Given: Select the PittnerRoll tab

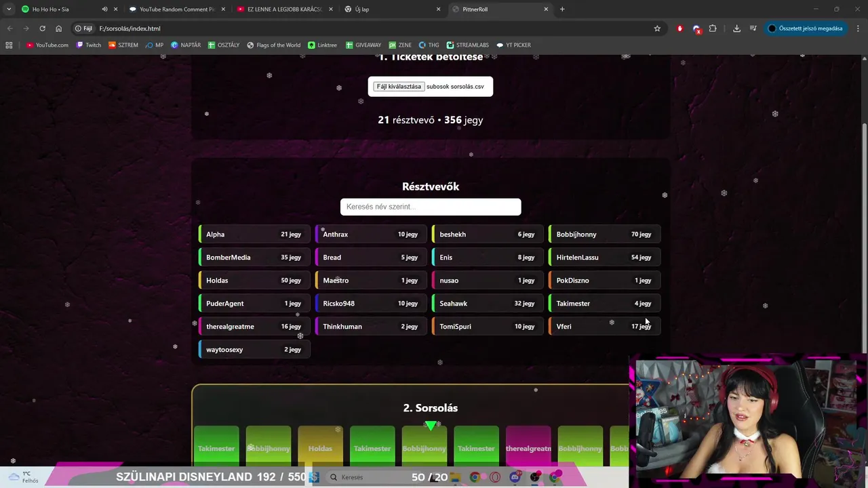Looking at the screenshot, I should coord(500,9).
